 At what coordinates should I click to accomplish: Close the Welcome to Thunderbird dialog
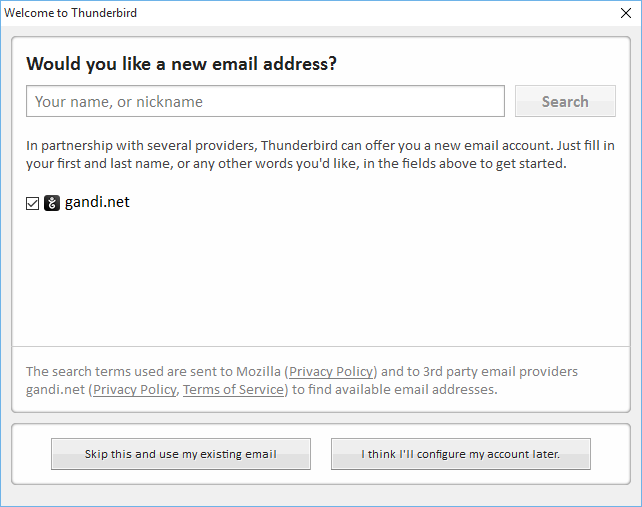[626, 13]
